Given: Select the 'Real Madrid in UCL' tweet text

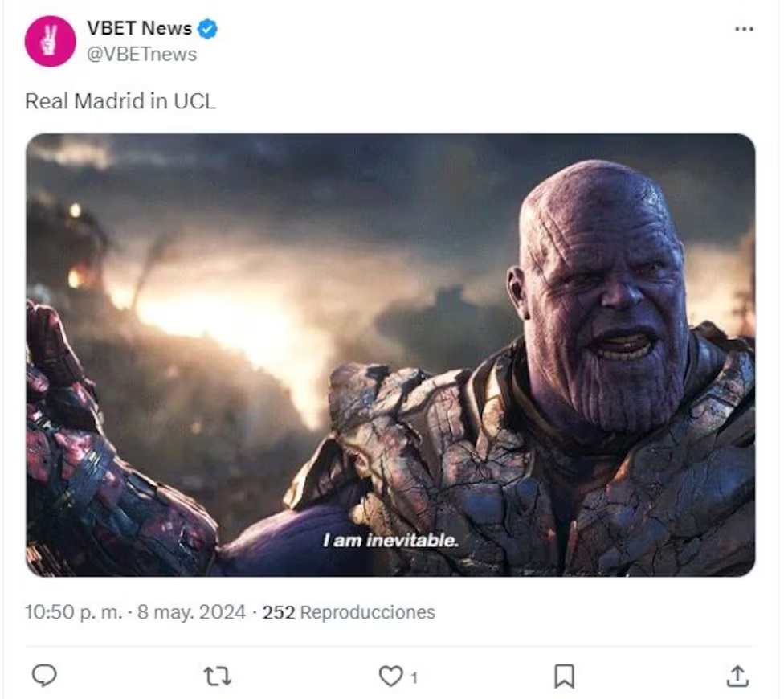Looking at the screenshot, I should click(x=120, y=102).
